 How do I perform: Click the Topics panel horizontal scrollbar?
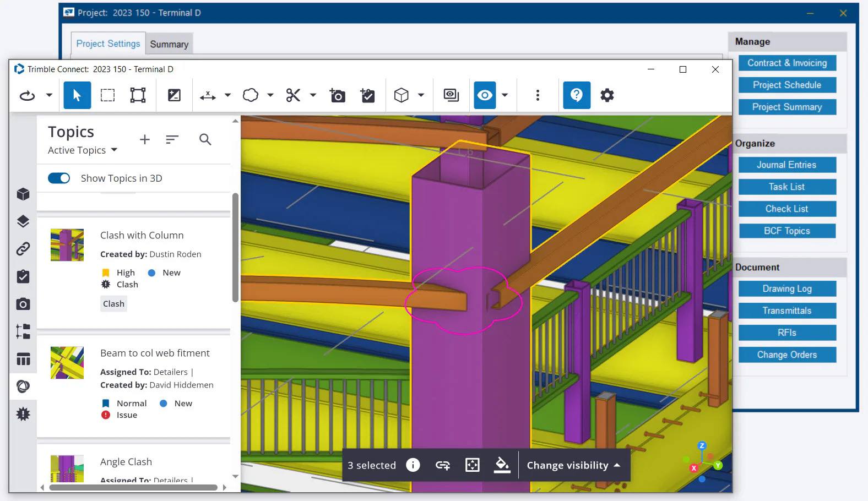133,487
